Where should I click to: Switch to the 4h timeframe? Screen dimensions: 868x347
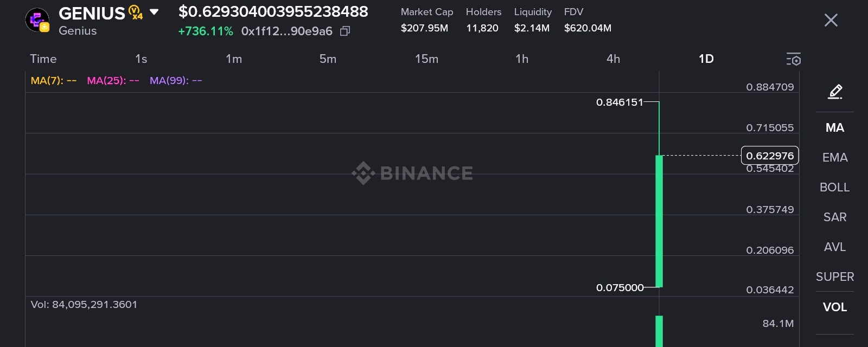tap(613, 59)
